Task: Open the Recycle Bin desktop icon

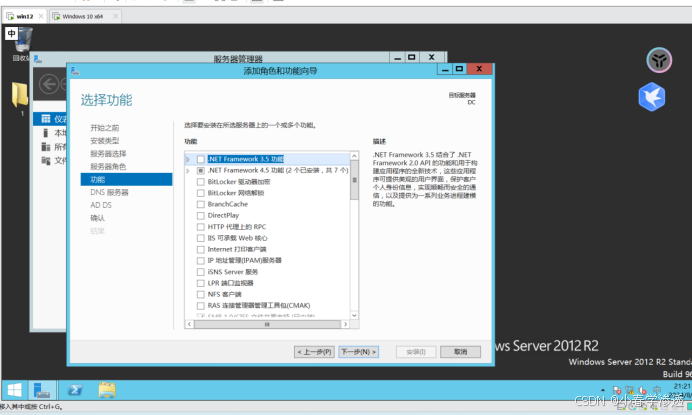Action: click(23, 41)
